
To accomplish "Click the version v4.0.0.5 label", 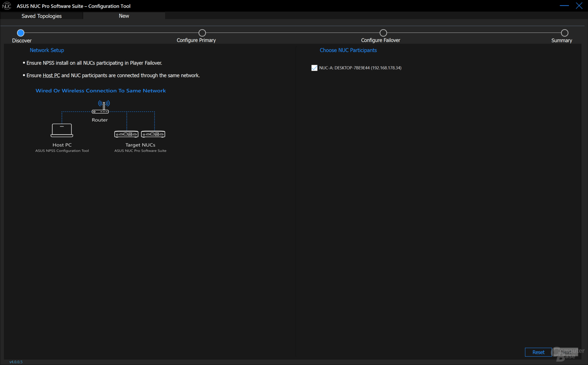I will coord(16,362).
